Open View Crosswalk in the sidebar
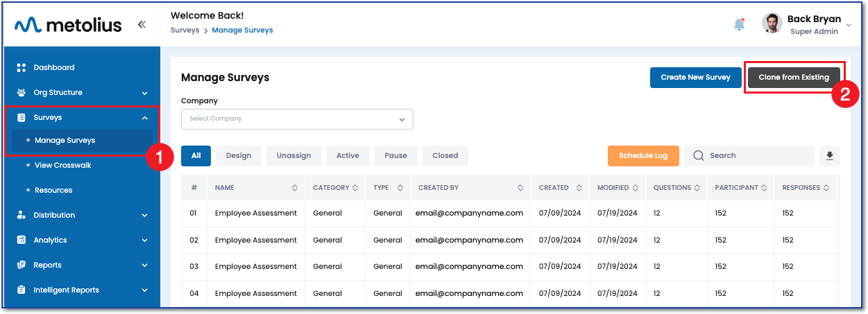 pos(62,165)
